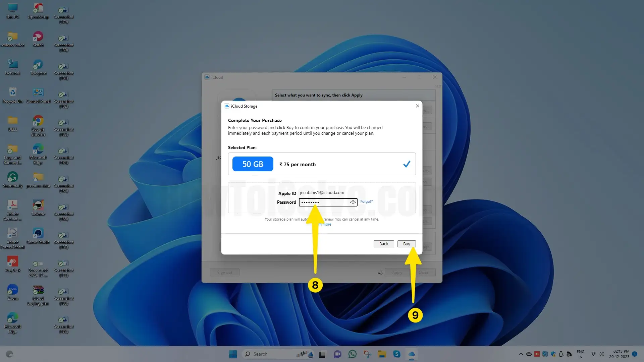Image resolution: width=644 pixels, height=362 pixels.
Task: Open iCloud from the taskbar
Action: 412,354
